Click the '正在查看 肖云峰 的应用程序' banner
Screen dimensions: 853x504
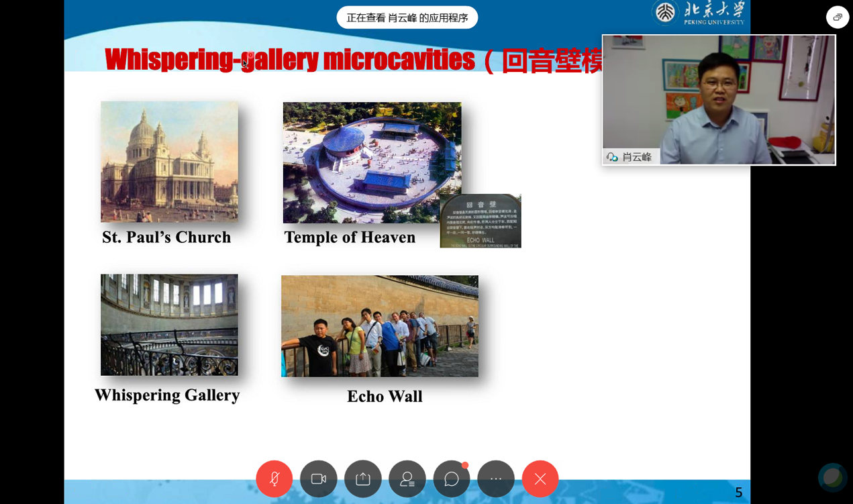coord(407,17)
